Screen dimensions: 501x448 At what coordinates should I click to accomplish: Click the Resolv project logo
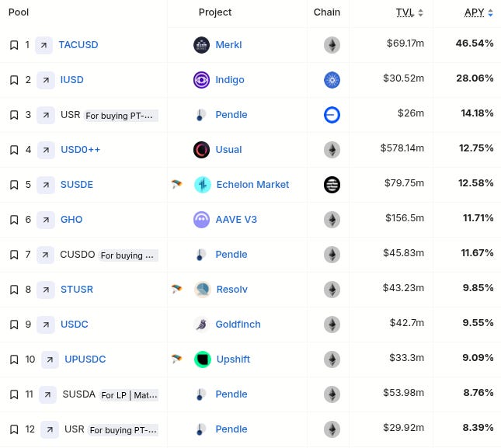click(203, 290)
